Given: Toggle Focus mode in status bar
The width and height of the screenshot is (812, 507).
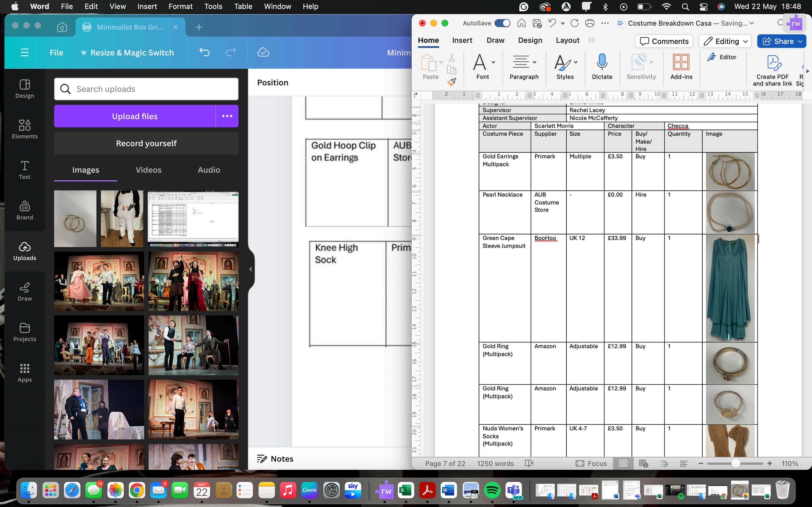Looking at the screenshot, I should (591, 463).
